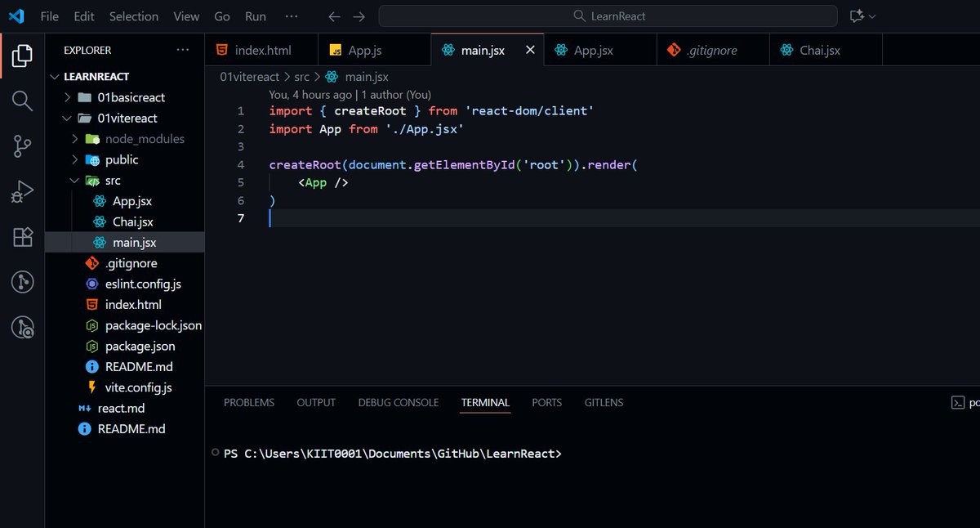Open README.md inside 01vitereact folder

tap(125, 367)
